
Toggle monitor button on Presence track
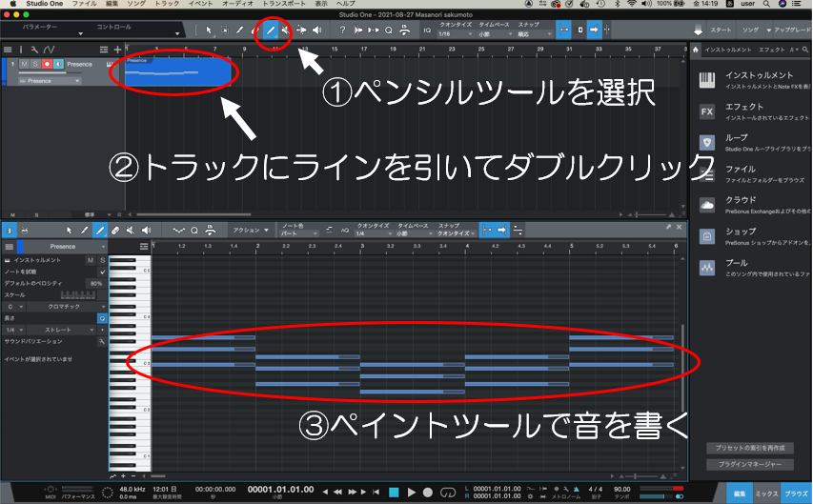58,64
